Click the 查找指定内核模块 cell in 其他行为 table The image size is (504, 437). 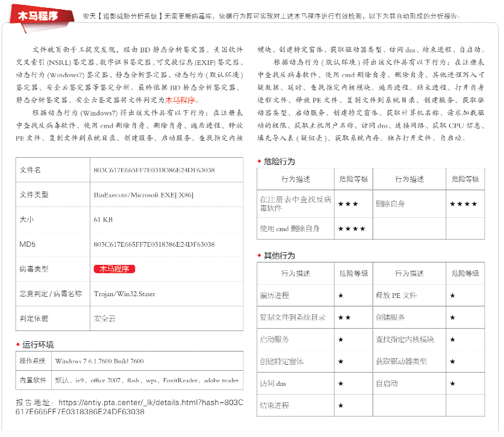click(x=409, y=339)
